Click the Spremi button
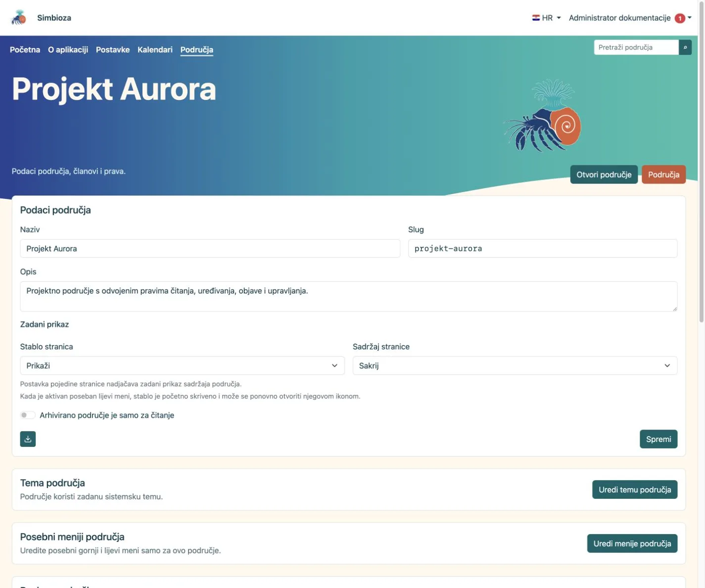 658,439
